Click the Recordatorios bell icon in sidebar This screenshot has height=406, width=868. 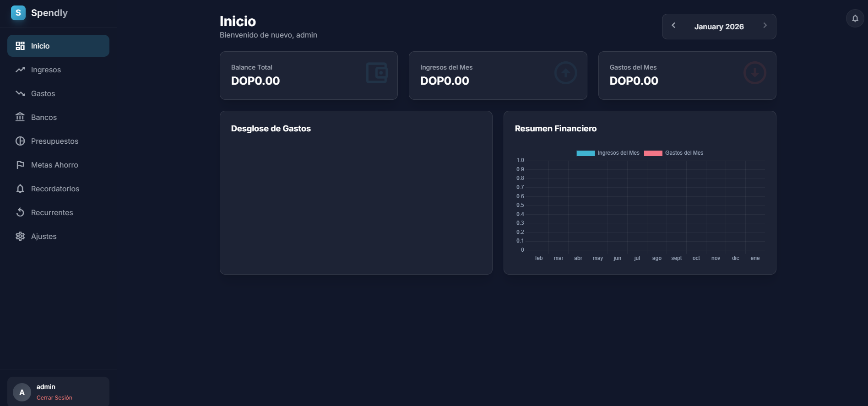tap(20, 189)
